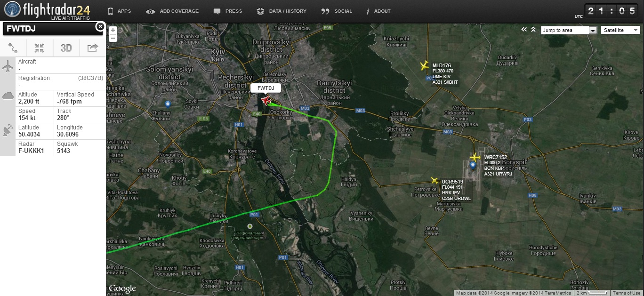This screenshot has height=296, width=644.
Task: Click the WRC7152 aircraft at Boryspil
Action: tap(475, 157)
